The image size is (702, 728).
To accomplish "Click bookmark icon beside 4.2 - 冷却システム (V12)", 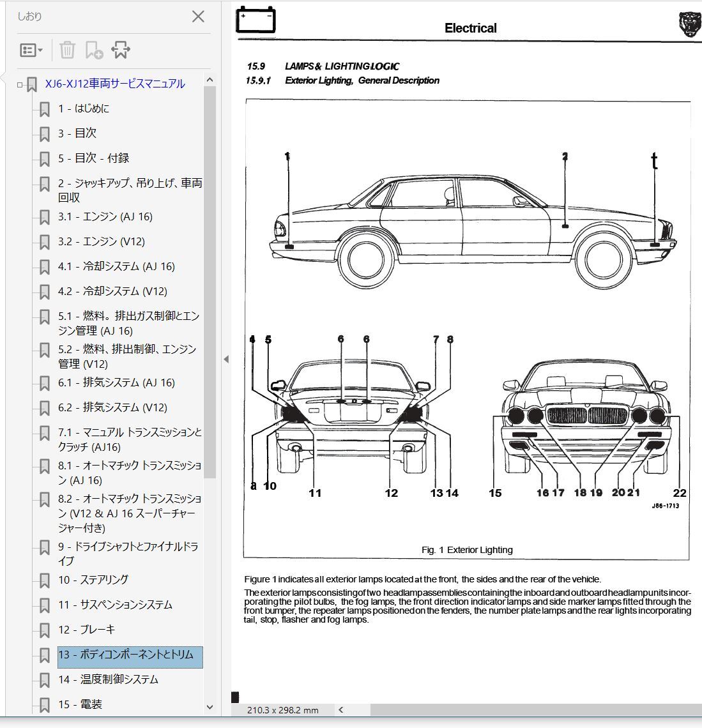I will pyautogui.click(x=44, y=292).
